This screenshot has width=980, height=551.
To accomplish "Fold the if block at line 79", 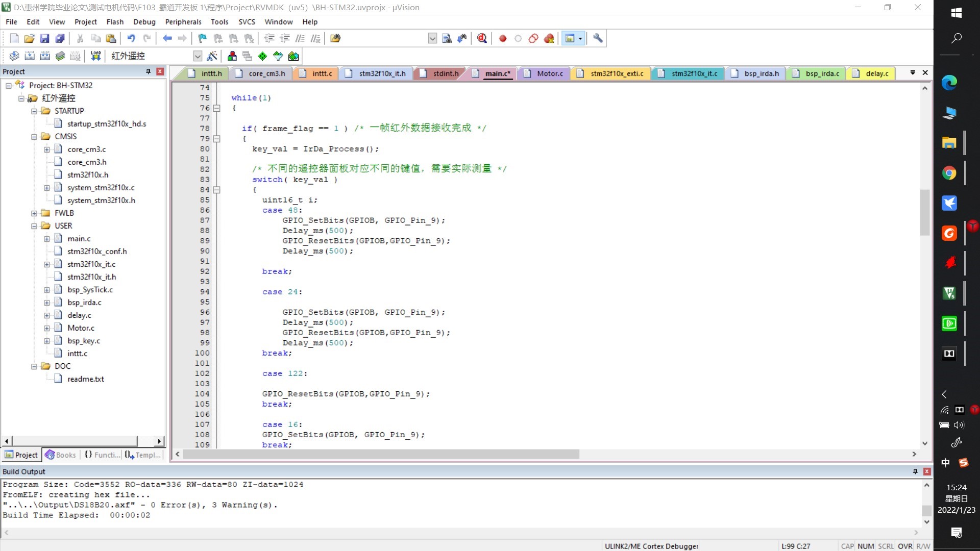I will [216, 139].
